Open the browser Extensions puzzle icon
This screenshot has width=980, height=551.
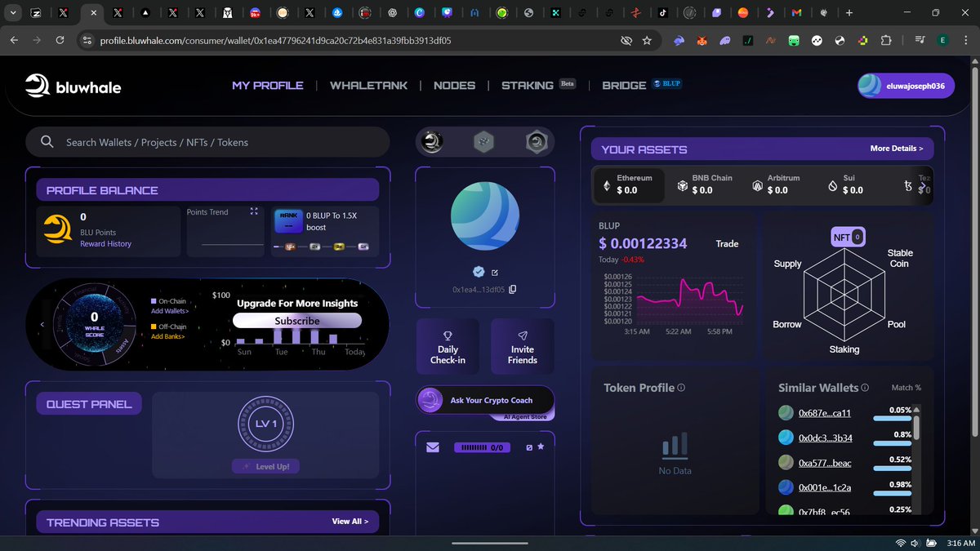[x=886, y=40]
